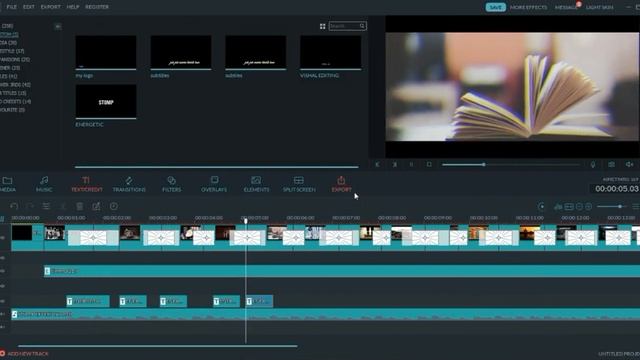Take a snapshot with the camera icon

tap(611, 164)
